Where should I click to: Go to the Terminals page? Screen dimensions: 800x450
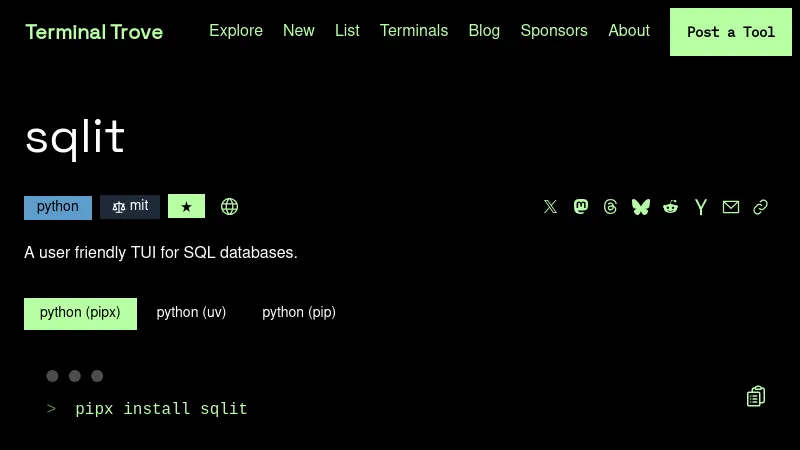(x=414, y=31)
